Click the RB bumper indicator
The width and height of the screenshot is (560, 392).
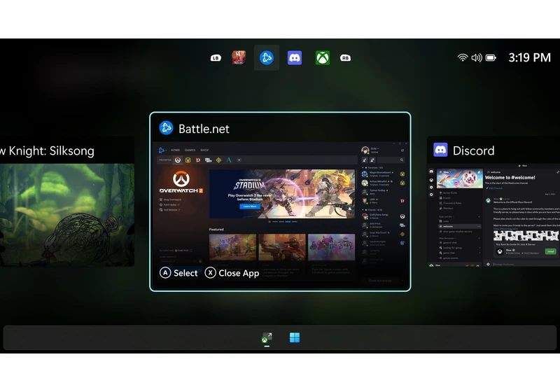point(345,58)
